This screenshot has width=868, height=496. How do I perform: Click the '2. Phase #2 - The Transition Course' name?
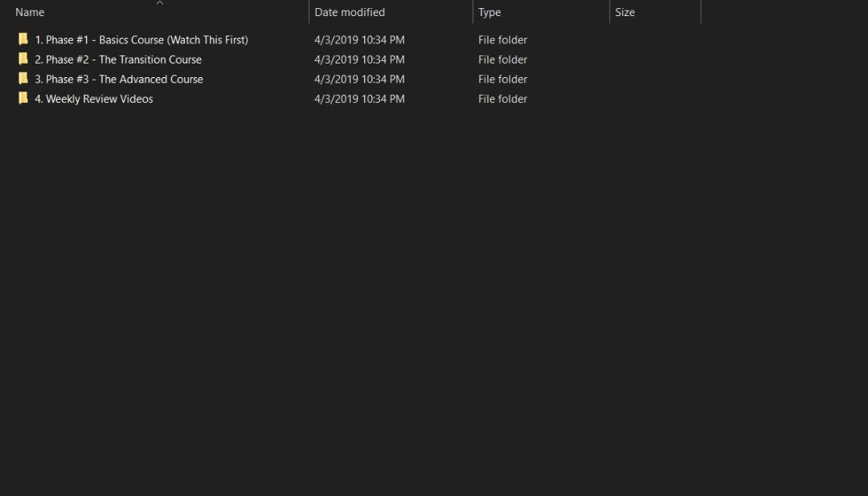pyautogui.click(x=117, y=59)
